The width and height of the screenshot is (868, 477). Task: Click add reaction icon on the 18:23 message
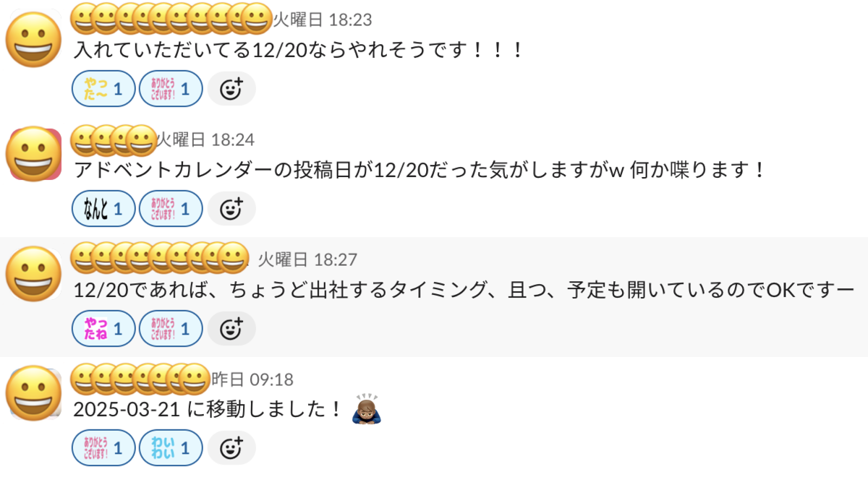coord(231,89)
